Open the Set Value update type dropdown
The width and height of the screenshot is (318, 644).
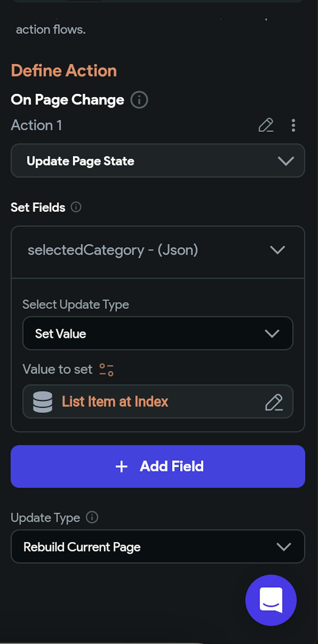pos(158,334)
